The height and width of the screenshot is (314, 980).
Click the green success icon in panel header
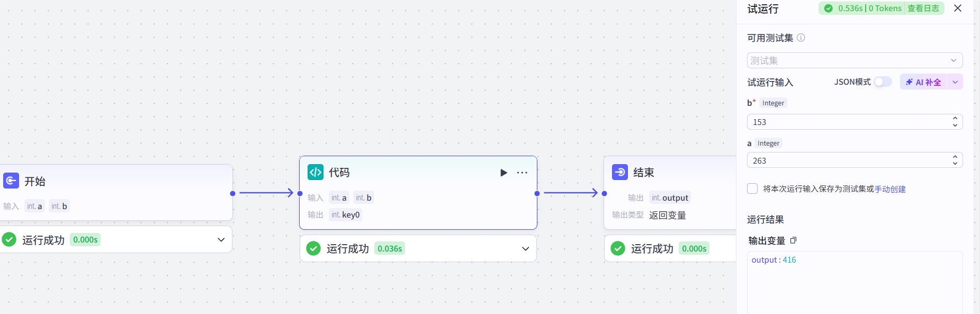(x=829, y=8)
